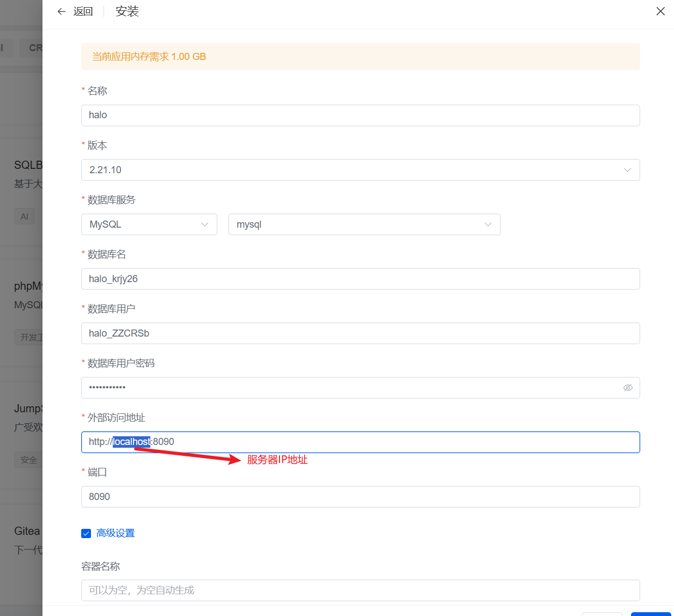Click the 安全 tag under the JumpServer app

click(28, 460)
